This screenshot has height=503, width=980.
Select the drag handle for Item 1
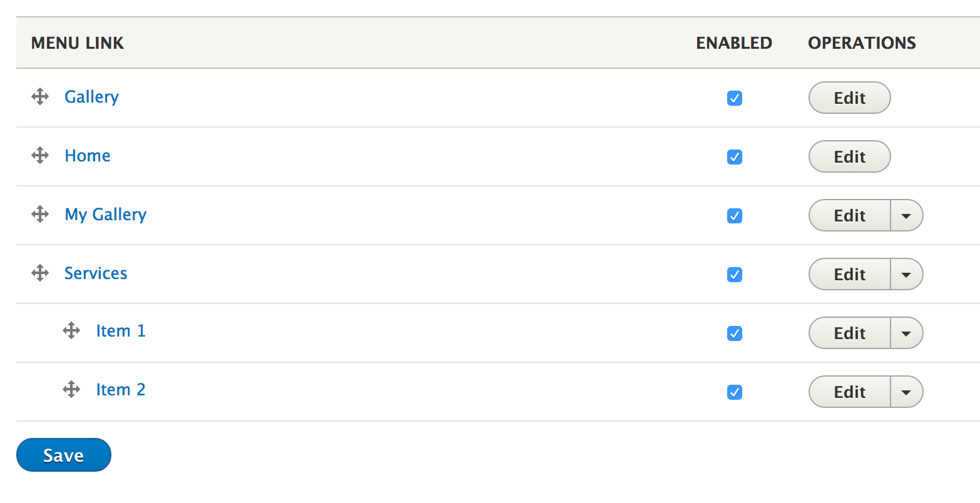(x=71, y=331)
